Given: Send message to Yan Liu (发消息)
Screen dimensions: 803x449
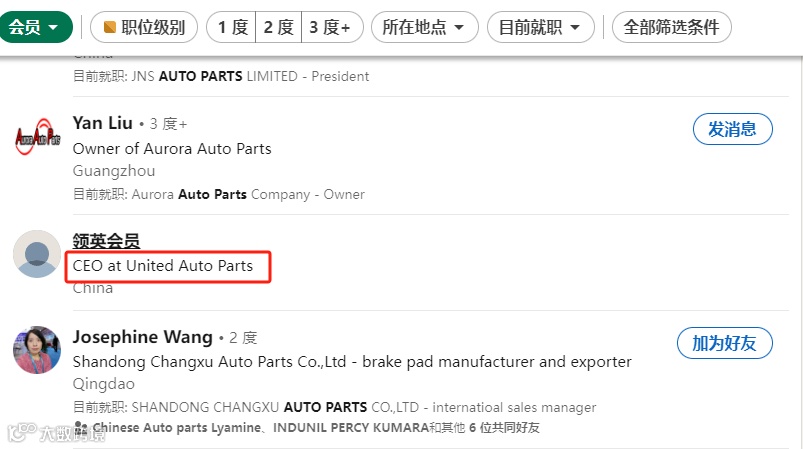Looking at the screenshot, I should point(732,128).
